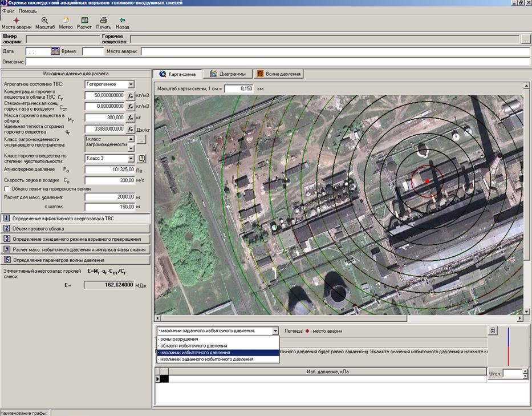This screenshot has width=532, height=416.
Task: Switch to the Волна давления tab
Action: click(278, 74)
